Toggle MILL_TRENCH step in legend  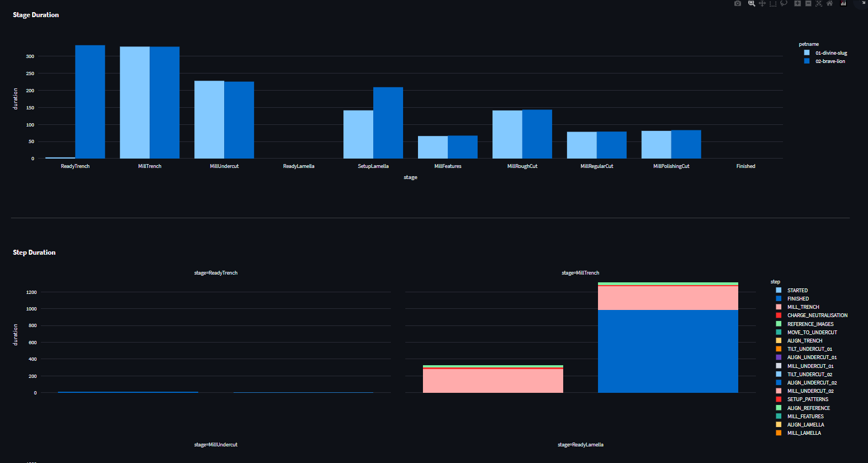(803, 307)
